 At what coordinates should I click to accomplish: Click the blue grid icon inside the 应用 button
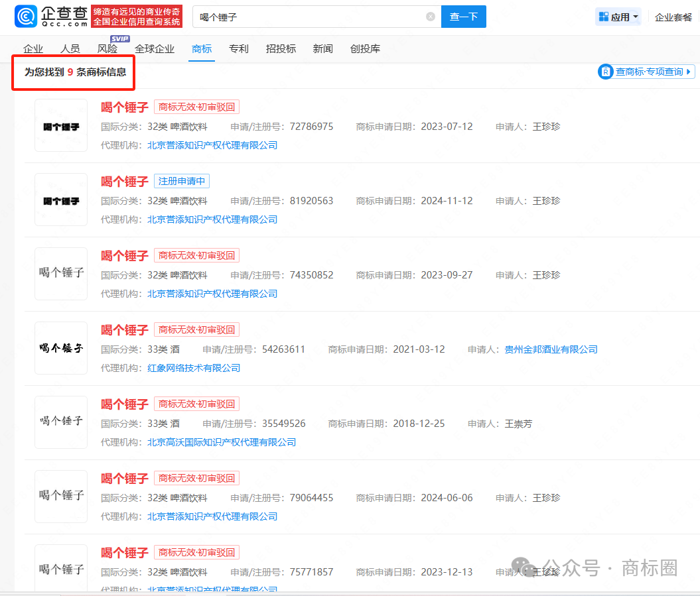604,16
